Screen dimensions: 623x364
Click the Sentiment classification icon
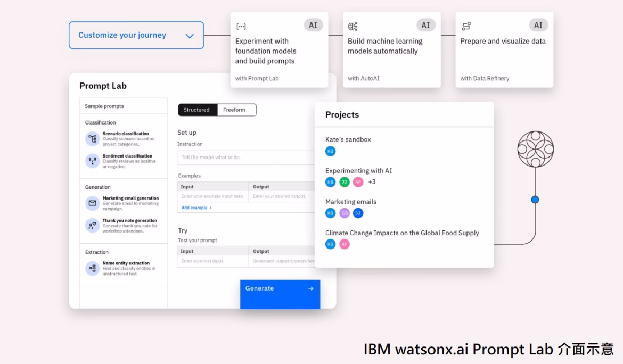tap(93, 161)
